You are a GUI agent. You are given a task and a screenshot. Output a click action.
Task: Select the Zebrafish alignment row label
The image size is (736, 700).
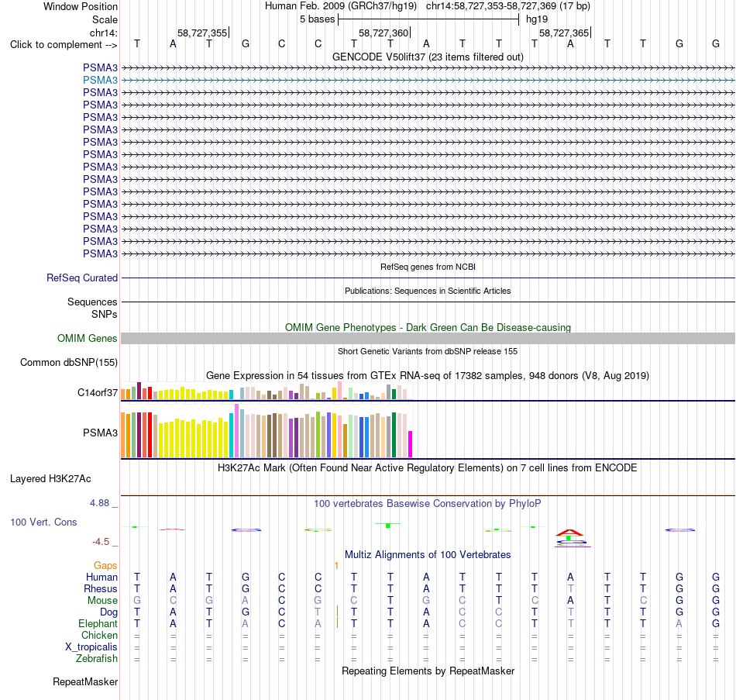pos(97,659)
